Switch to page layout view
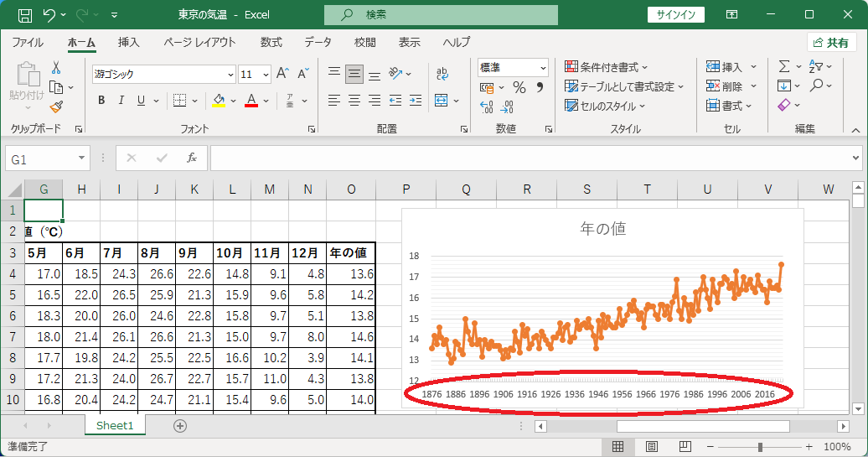 (x=652, y=446)
